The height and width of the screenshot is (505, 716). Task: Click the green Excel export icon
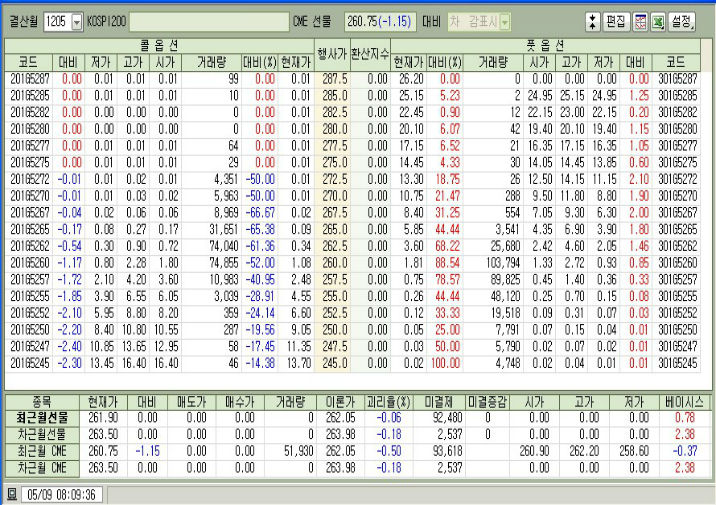pyautogui.click(x=658, y=21)
